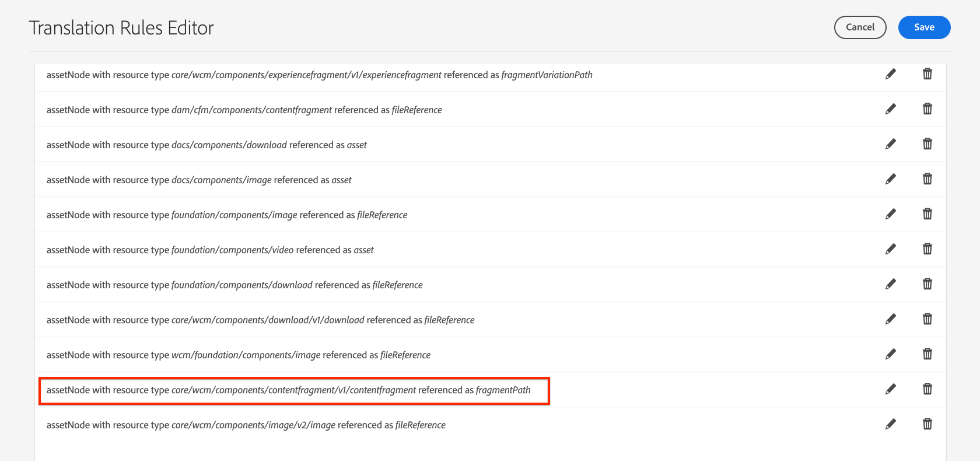Edit the foundation/components/image rule
Screen dimensions: 980x461
point(891,214)
